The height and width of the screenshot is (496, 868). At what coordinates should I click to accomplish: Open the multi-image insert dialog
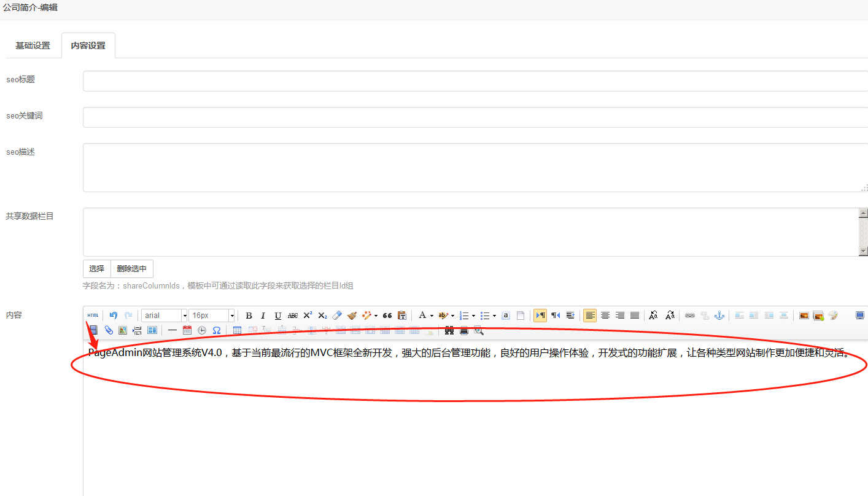coord(818,316)
